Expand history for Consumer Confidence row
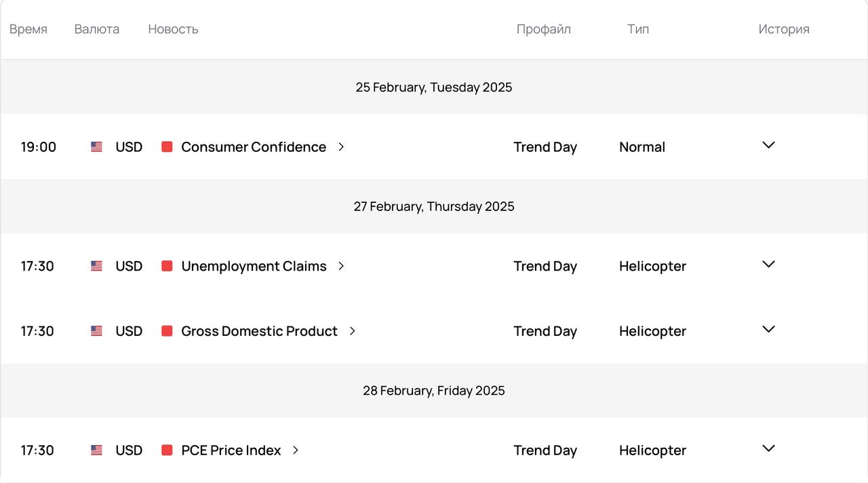The width and height of the screenshot is (868, 483). [x=768, y=145]
